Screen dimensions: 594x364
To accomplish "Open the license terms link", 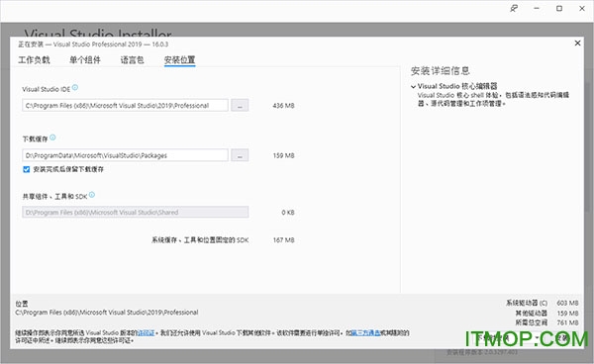I will [x=146, y=333].
